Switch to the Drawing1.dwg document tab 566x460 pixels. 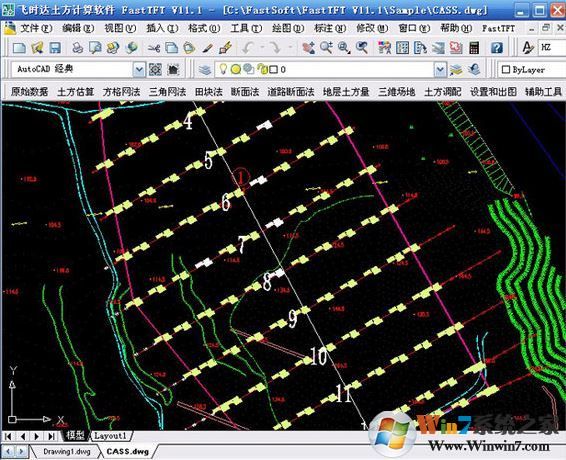tap(67, 451)
